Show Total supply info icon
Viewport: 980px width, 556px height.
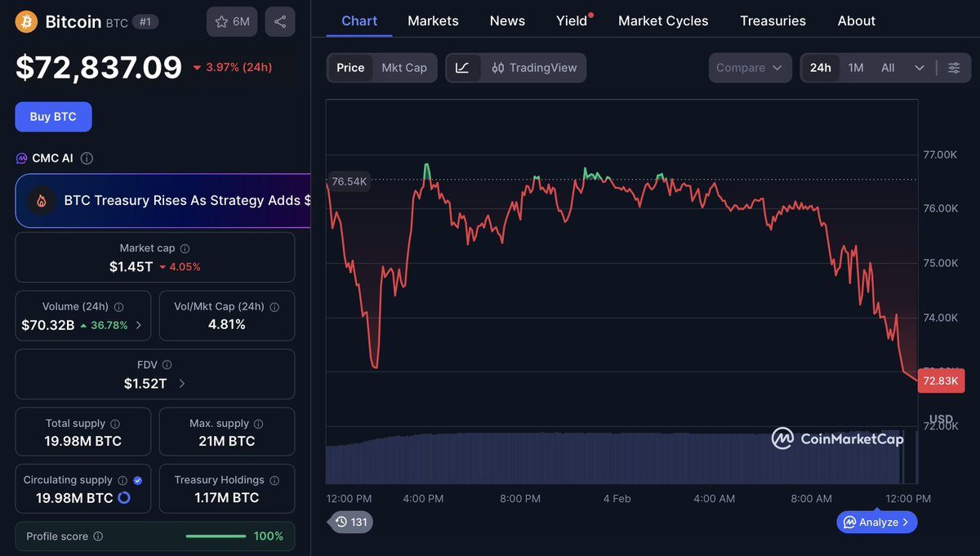point(115,424)
